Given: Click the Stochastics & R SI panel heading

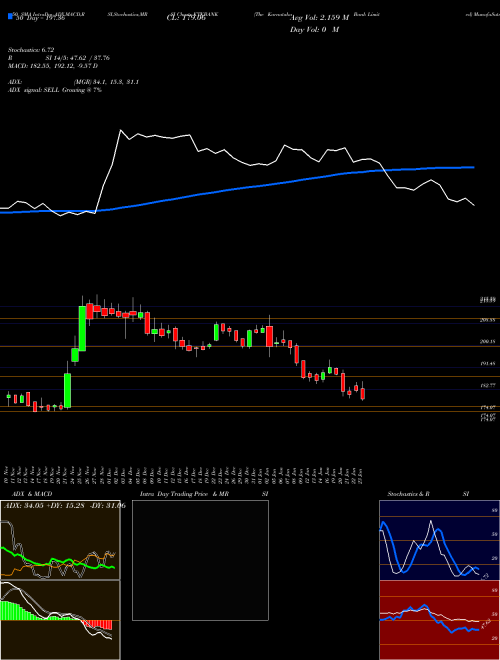Looking at the screenshot, I should pyautogui.click(x=428, y=494).
